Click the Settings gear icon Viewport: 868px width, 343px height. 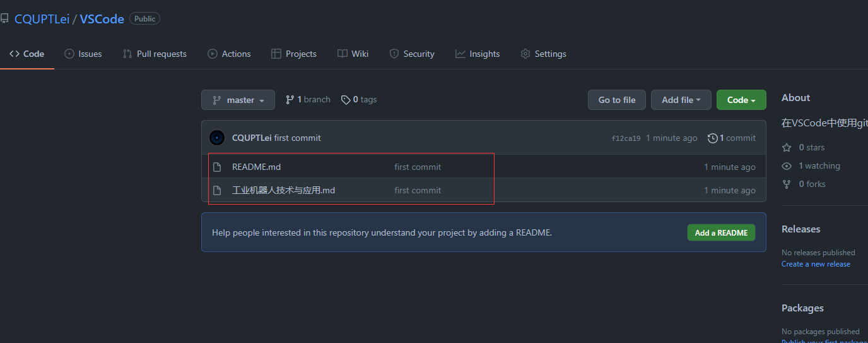pyautogui.click(x=525, y=54)
